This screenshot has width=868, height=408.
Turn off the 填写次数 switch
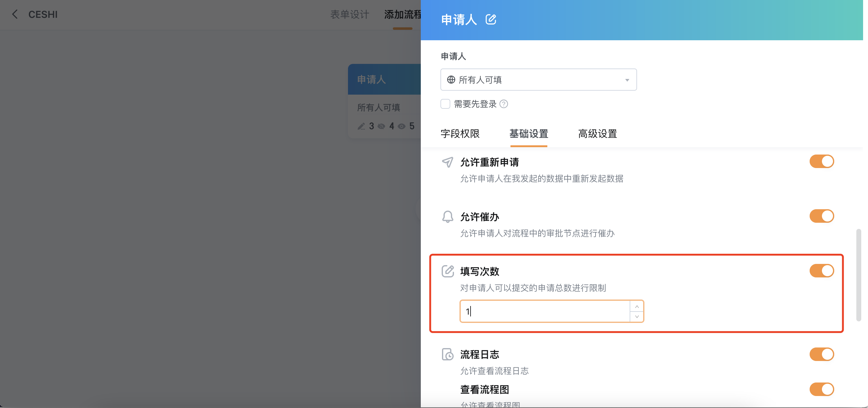(822, 271)
